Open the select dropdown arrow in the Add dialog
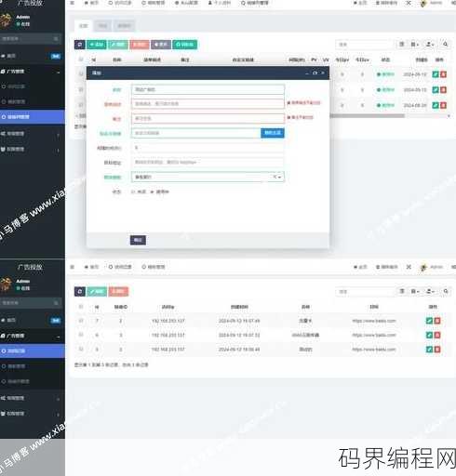 tap(280, 178)
